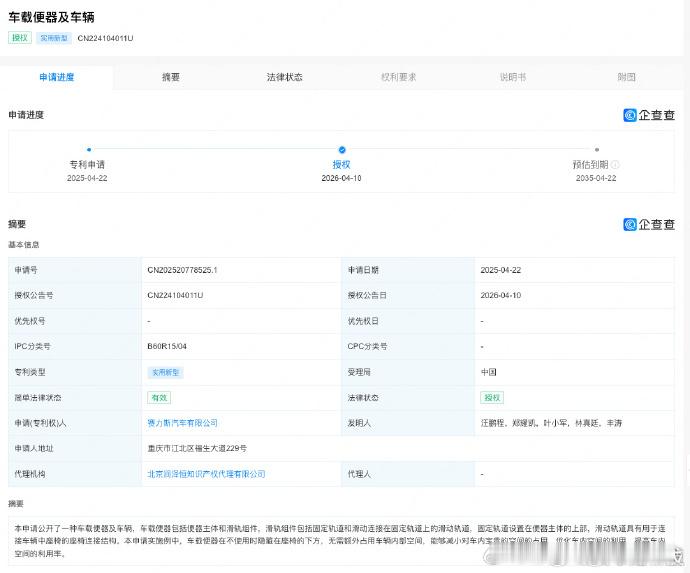Click the checkmark icon above 授权 milestone

click(342, 149)
